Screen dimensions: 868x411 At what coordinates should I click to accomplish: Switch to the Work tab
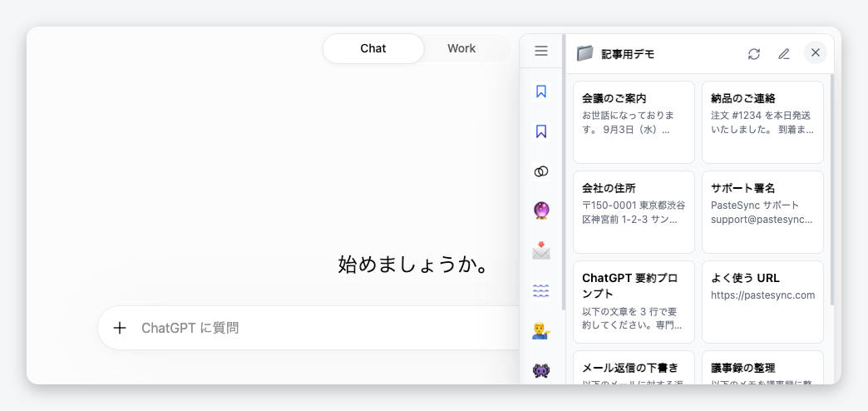(461, 49)
